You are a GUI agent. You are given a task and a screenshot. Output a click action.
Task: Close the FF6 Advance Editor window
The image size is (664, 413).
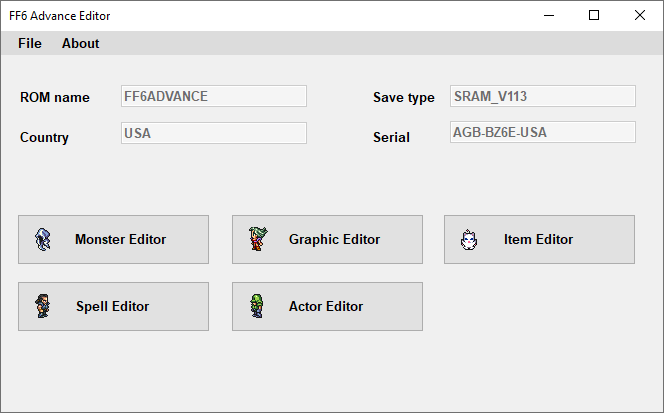pyautogui.click(x=640, y=16)
